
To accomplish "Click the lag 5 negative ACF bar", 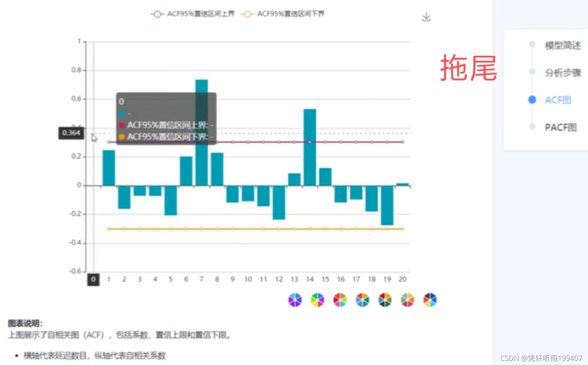I will point(171,201).
